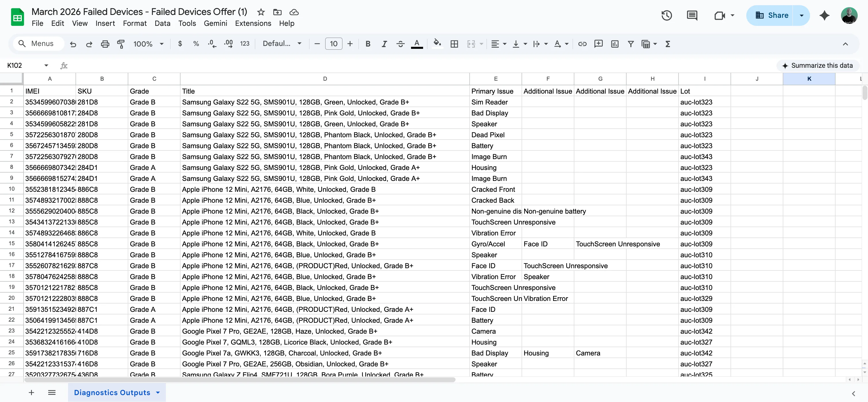Open the File menu
The height and width of the screenshot is (402, 868).
37,23
